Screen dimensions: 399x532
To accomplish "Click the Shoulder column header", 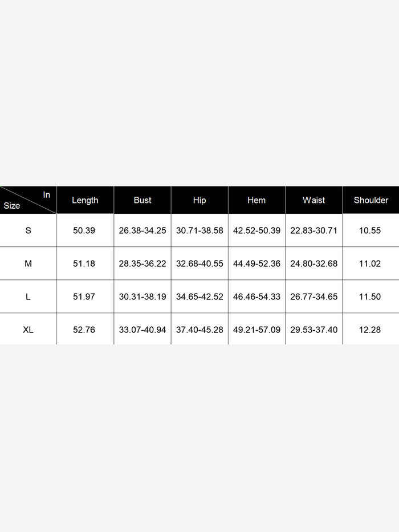I will coord(370,200).
